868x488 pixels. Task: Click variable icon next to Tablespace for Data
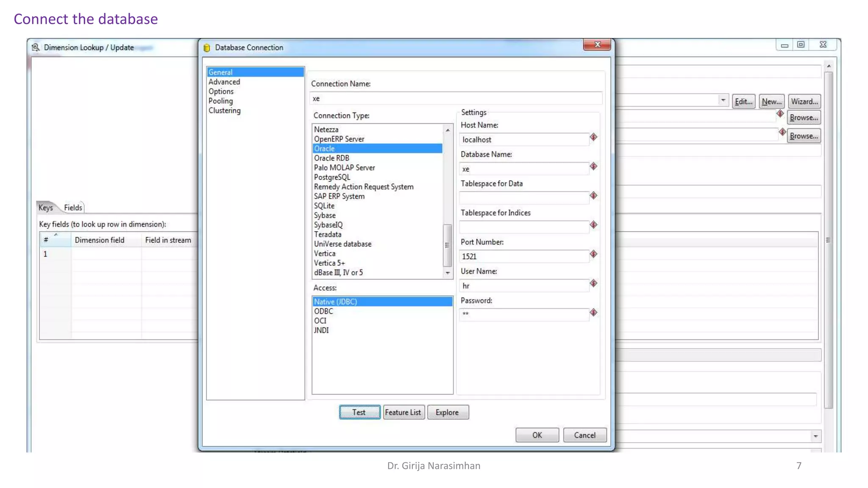tap(593, 196)
